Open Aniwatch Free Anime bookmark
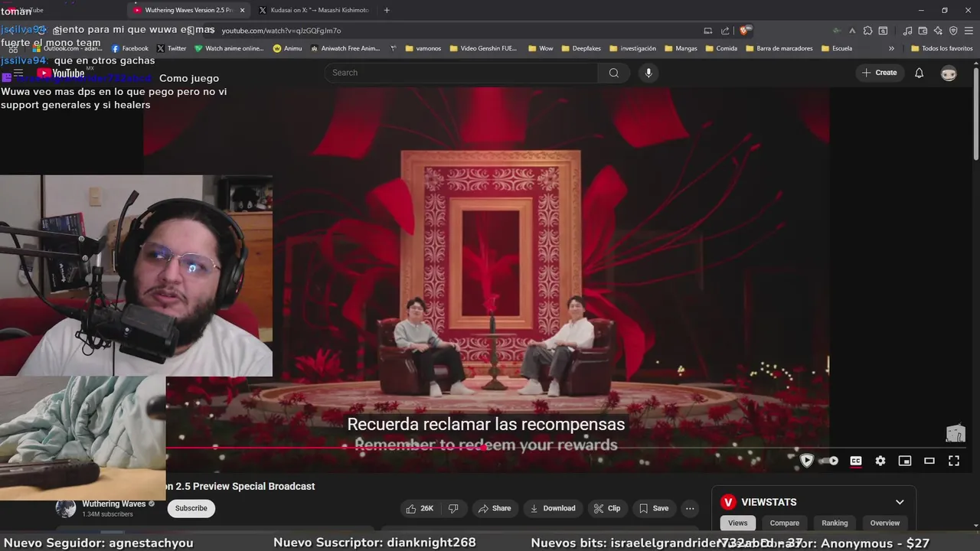Screen dimensions: 980x551 click(x=345, y=48)
